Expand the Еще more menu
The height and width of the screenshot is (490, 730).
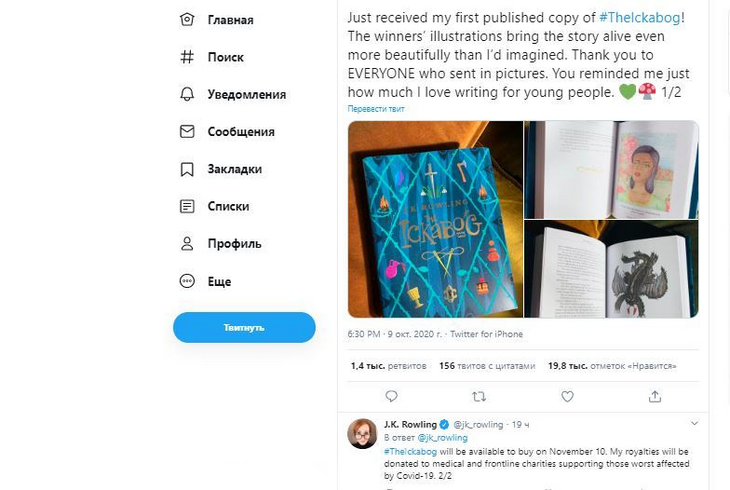click(218, 282)
